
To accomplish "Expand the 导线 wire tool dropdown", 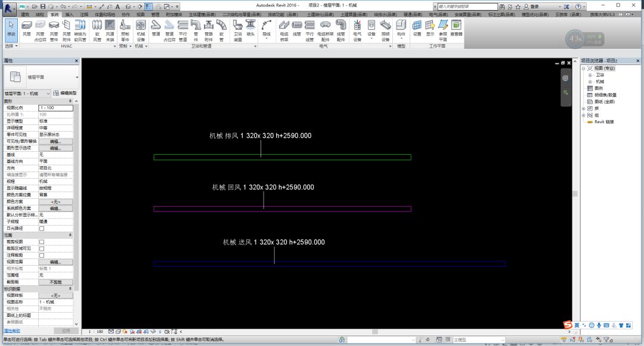I will click(x=267, y=39).
